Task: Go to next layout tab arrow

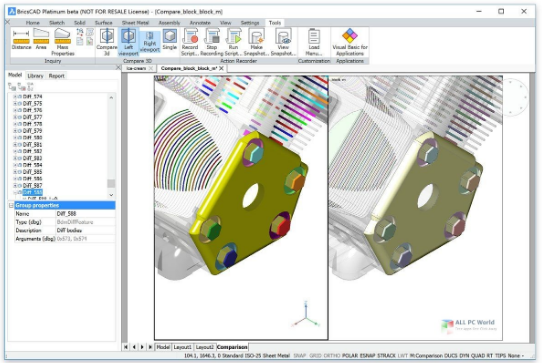Action: click(142, 347)
